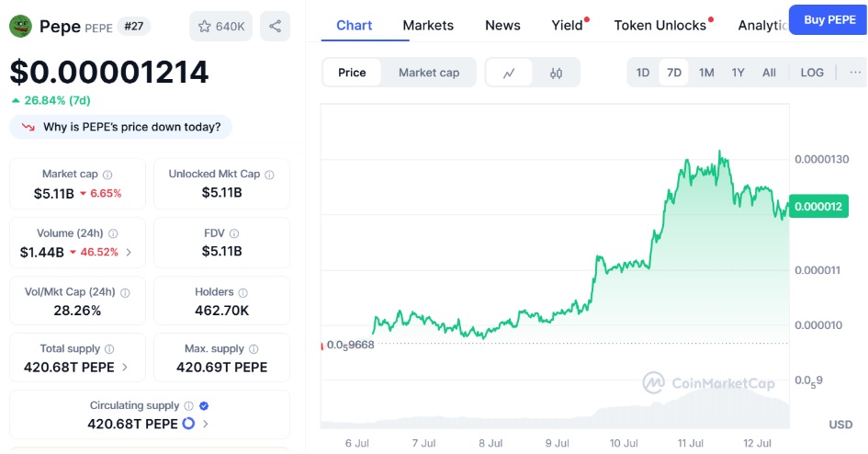Click the Market cap info icon
868x454 pixels.
pos(107,175)
